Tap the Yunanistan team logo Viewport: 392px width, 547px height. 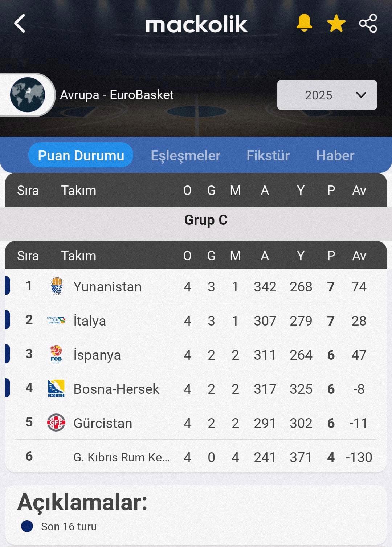56,286
